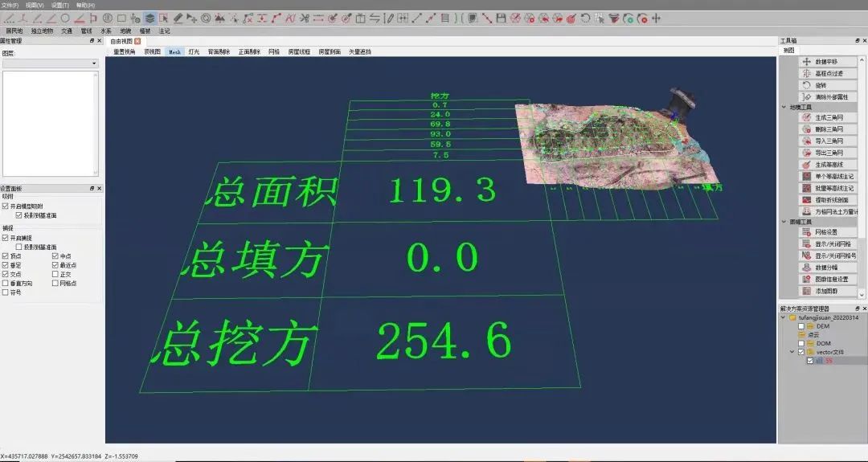
Task: Click the 灯光 (lighting) view button
Action: tap(194, 51)
